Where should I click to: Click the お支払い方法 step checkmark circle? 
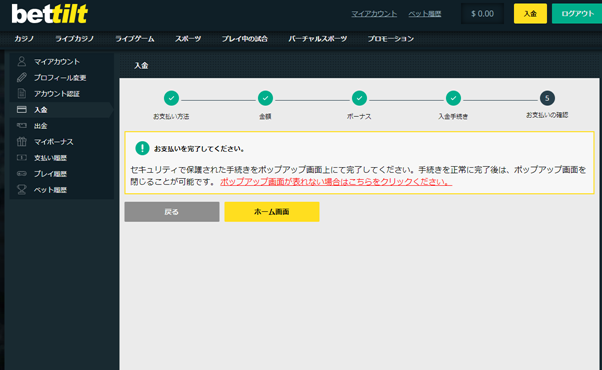tap(171, 98)
